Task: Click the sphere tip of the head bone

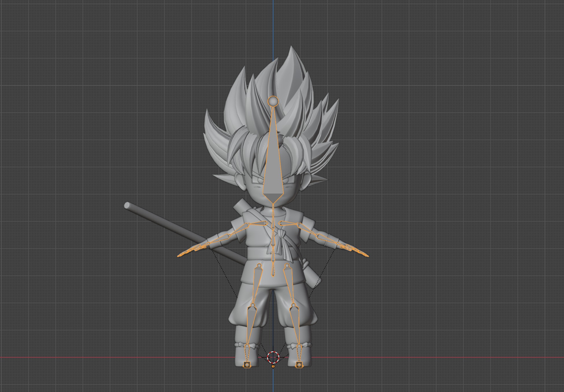Action: pyautogui.click(x=273, y=101)
